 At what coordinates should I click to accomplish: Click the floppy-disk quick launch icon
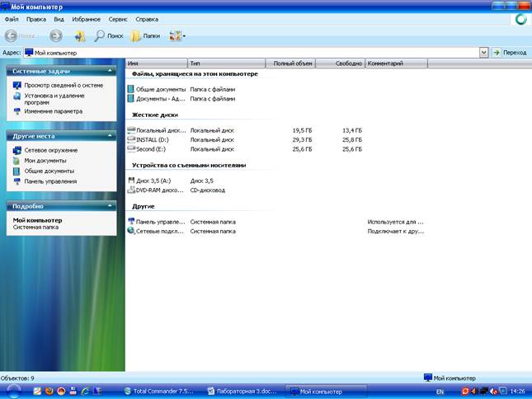click(x=73, y=391)
